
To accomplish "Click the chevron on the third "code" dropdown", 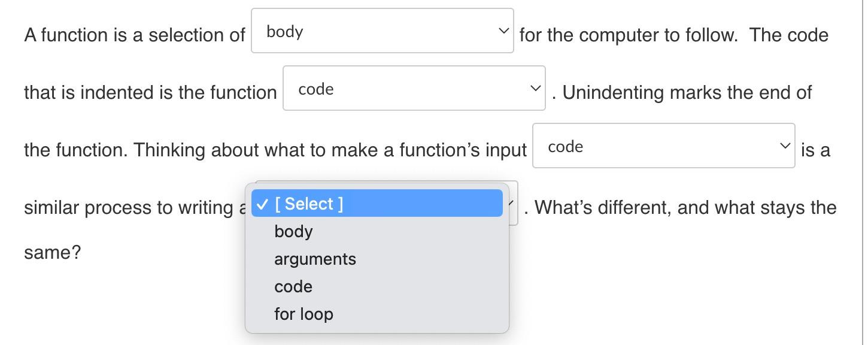I will [x=784, y=145].
